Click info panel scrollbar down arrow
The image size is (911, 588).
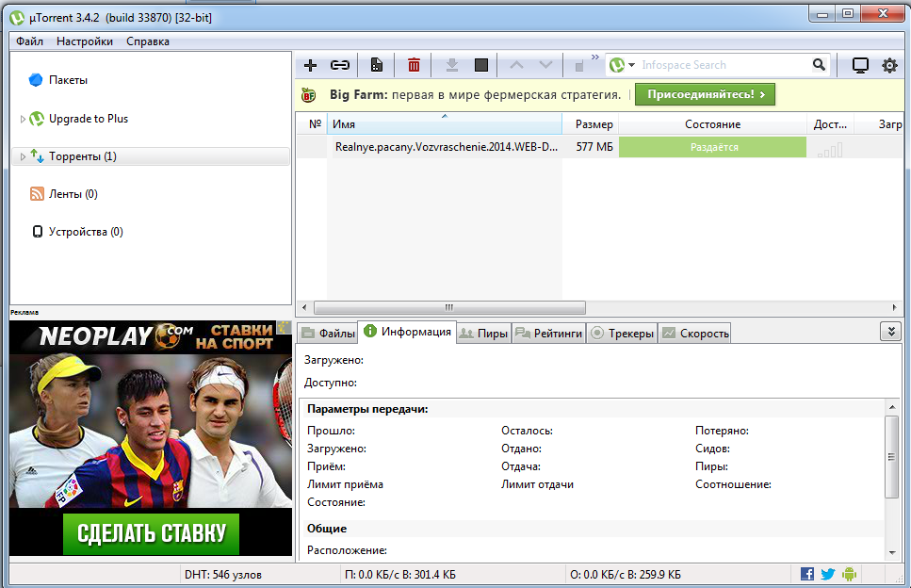click(892, 552)
